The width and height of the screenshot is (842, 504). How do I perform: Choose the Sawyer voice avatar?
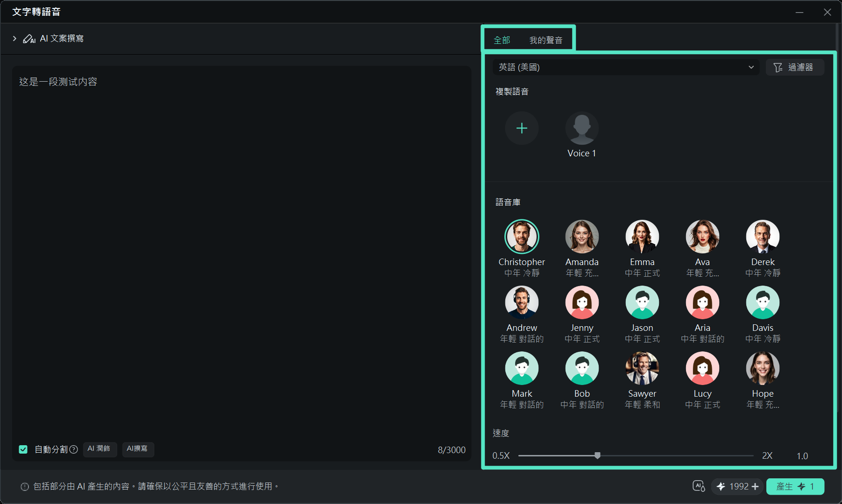642,368
